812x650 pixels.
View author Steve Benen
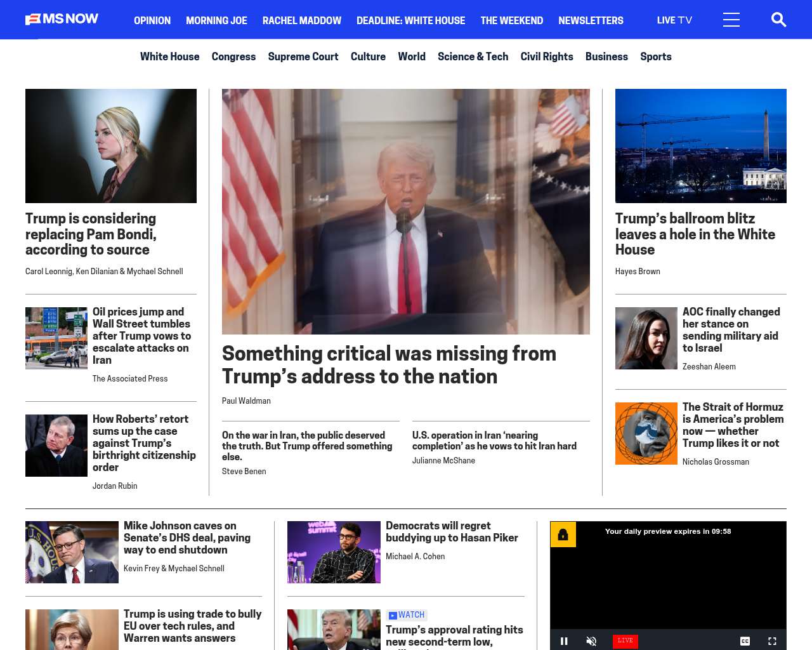point(244,471)
